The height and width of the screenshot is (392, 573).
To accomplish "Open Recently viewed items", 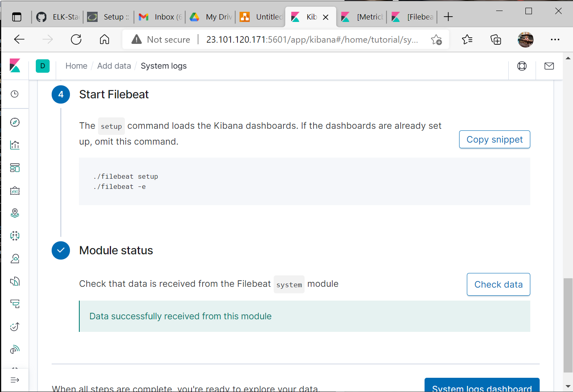I will click(x=15, y=94).
